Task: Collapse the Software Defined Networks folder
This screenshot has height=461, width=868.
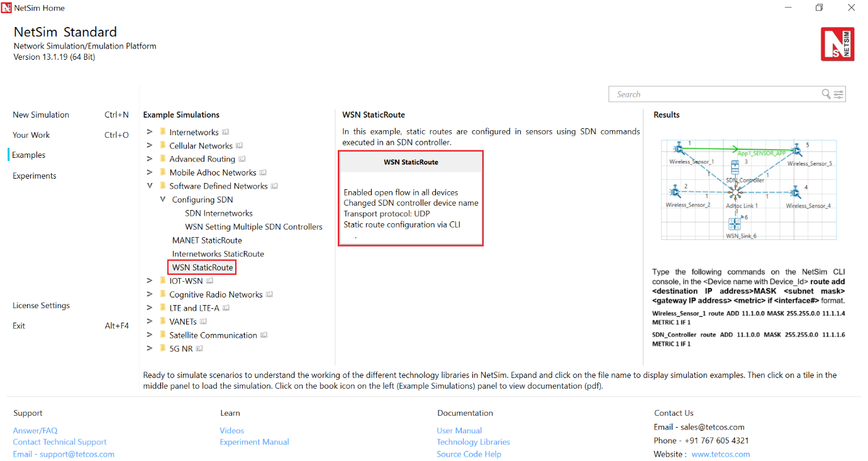Action: click(149, 186)
